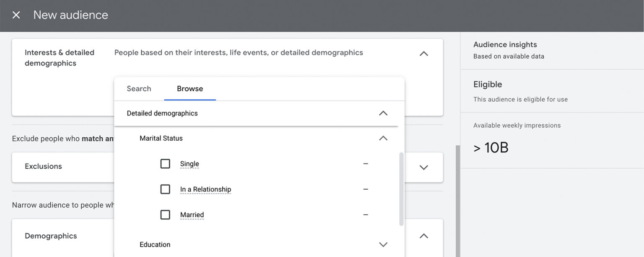Expand the Education section
Image resolution: width=644 pixels, height=257 pixels.
coord(383,244)
